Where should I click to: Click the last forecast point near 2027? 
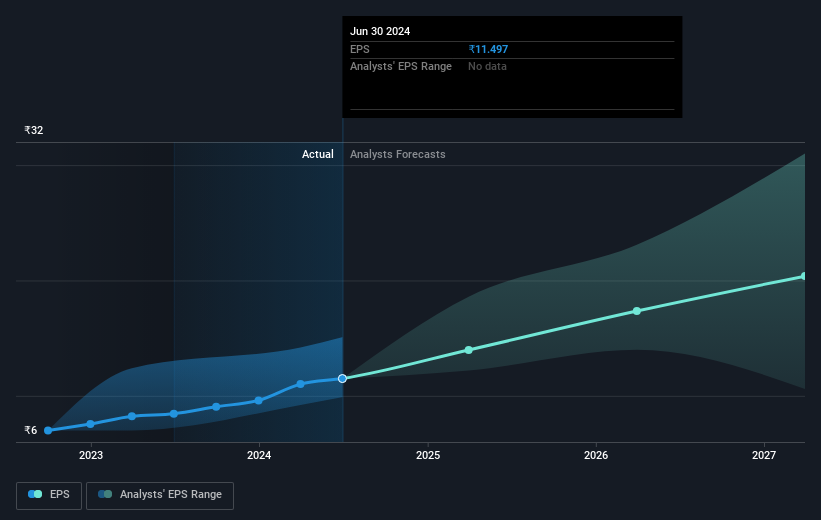click(x=804, y=276)
